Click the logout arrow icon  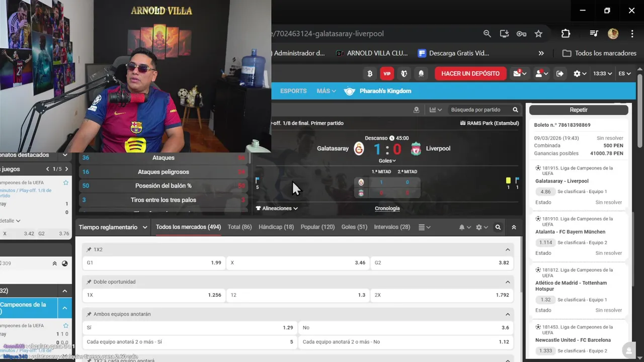click(x=560, y=73)
